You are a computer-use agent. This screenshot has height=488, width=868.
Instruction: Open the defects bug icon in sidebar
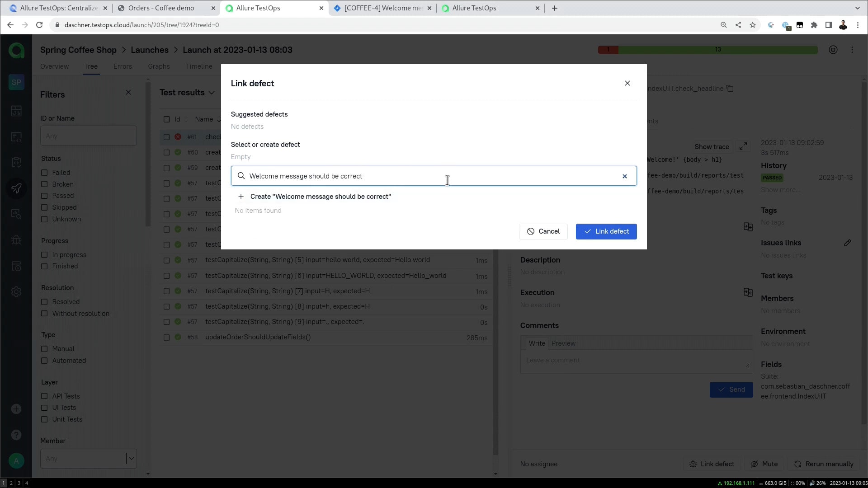[16, 240]
